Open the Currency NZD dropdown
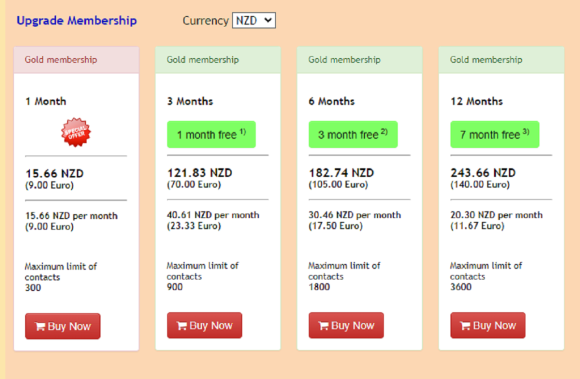The height and width of the screenshot is (379, 580). [254, 20]
